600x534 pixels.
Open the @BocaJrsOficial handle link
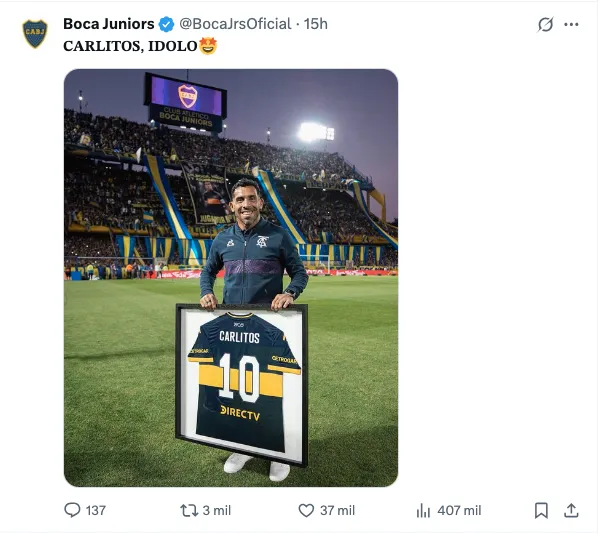click(x=235, y=23)
